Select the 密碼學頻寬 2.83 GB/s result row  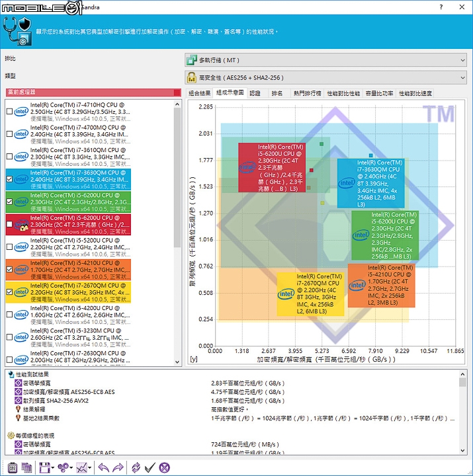click(234, 383)
